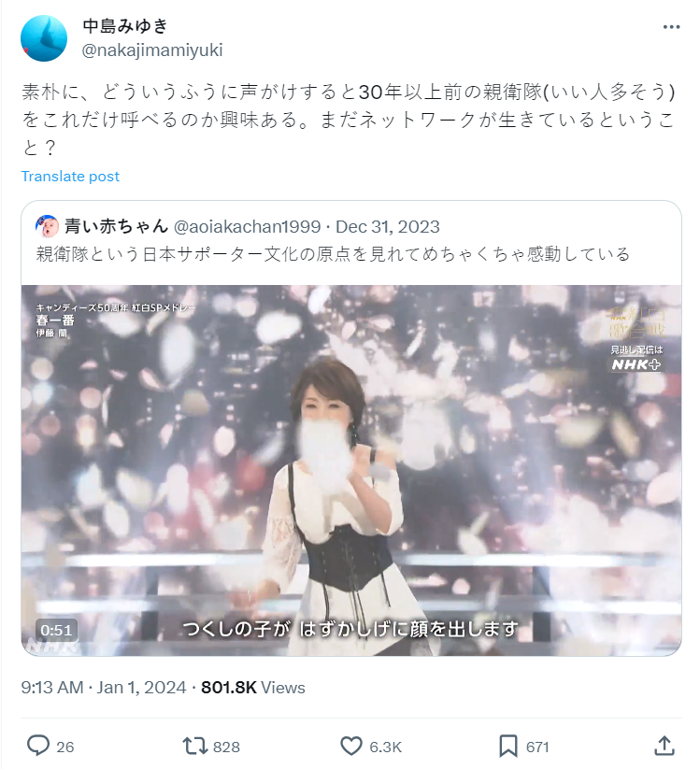Open the @aoiakachan1999 quoted author handle
The width and height of the screenshot is (700, 769).
pos(248,226)
